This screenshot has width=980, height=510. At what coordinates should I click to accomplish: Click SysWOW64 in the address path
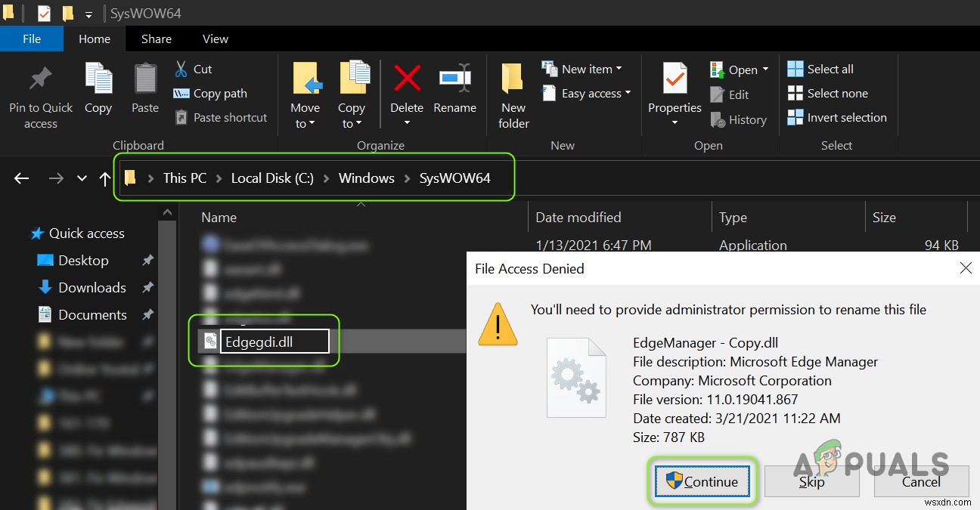point(455,178)
